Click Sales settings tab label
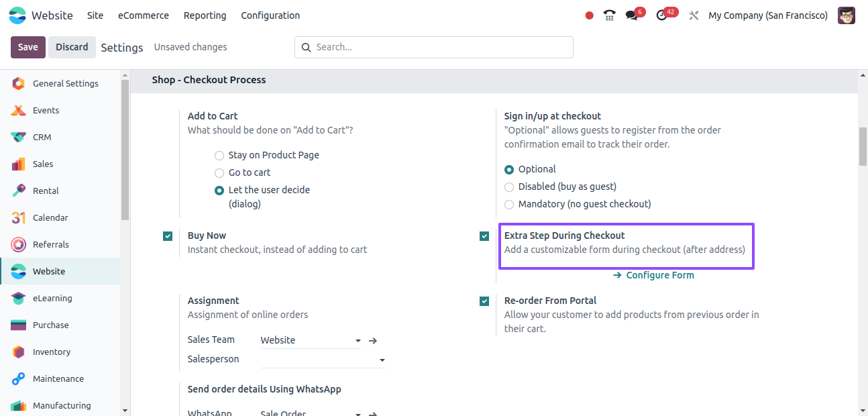Image resolution: width=868 pixels, height=416 pixels. 43,164
